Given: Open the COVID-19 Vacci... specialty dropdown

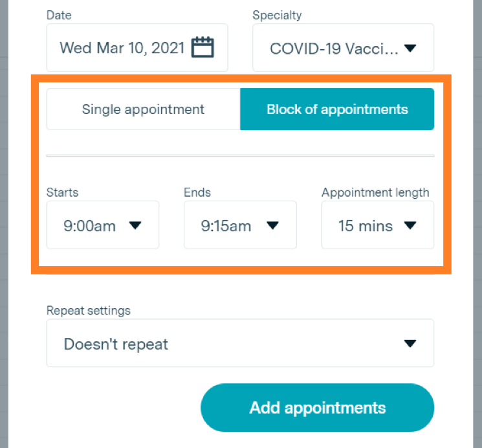Looking at the screenshot, I should (x=343, y=48).
